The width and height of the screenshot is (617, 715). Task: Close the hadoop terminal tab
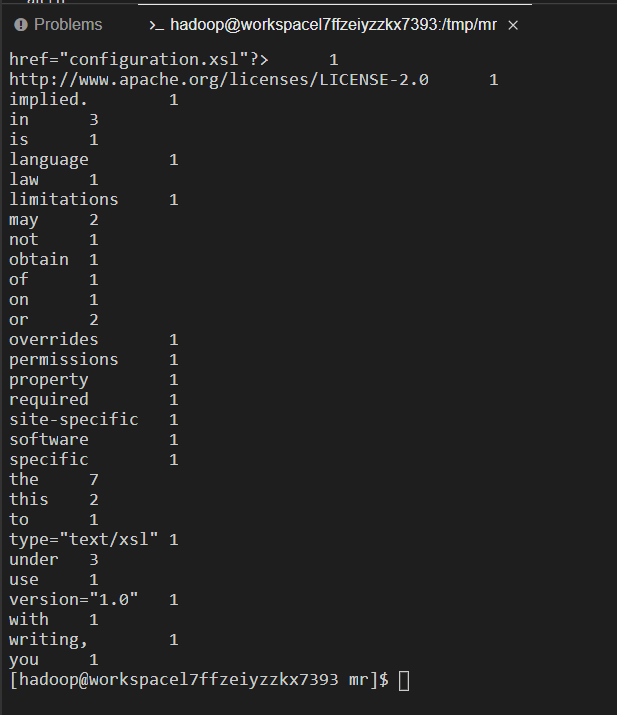pyautogui.click(x=513, y=25)
